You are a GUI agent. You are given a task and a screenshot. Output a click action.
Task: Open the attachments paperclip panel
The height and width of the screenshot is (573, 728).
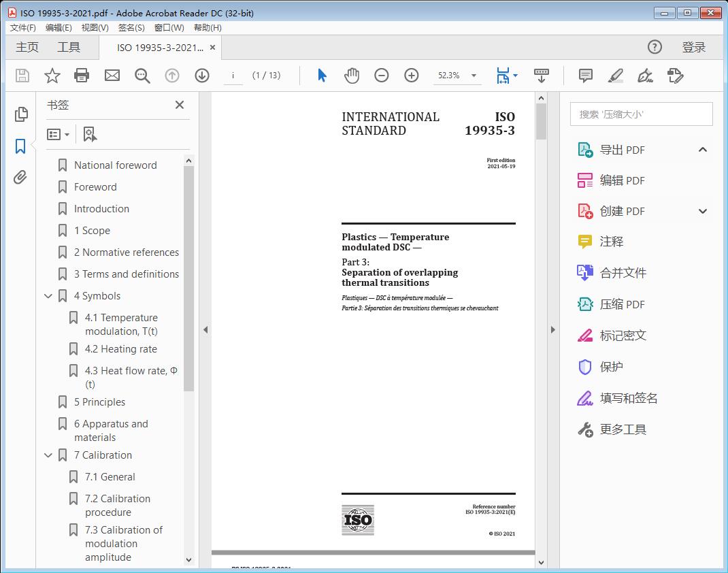(x=20, y=178)
